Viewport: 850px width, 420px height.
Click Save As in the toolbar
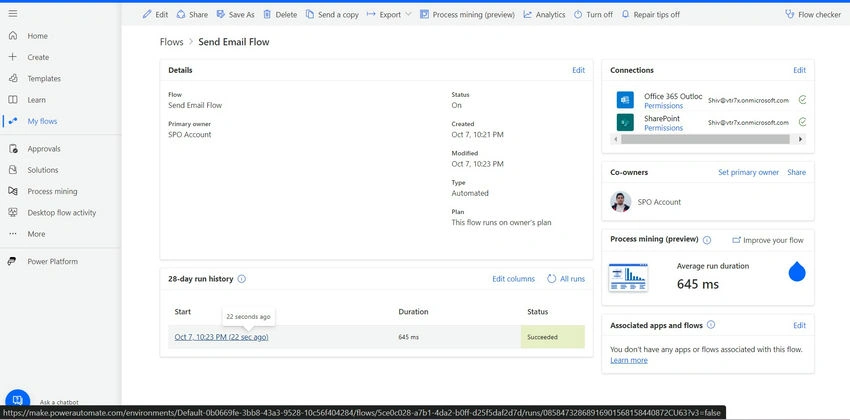click(x=235, y=15)
